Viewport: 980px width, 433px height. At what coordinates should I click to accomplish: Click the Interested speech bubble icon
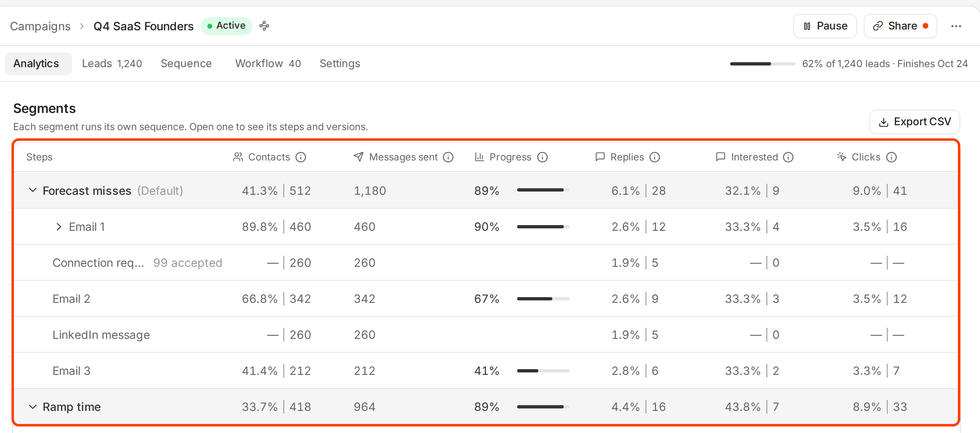click(720, 157)
